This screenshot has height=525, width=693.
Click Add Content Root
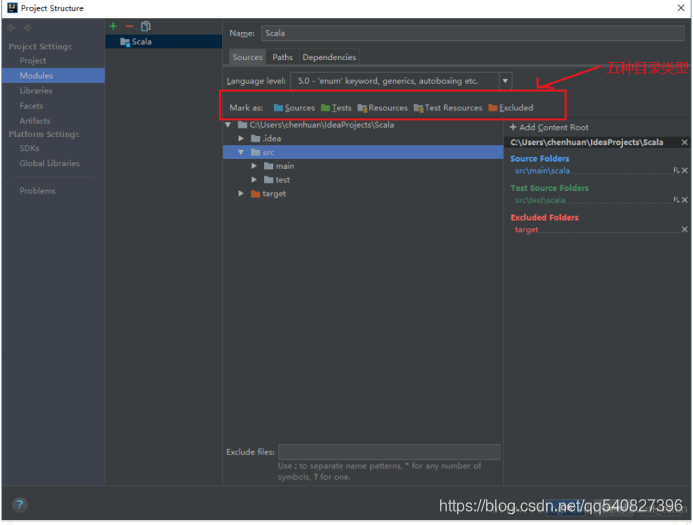point(549,127)
